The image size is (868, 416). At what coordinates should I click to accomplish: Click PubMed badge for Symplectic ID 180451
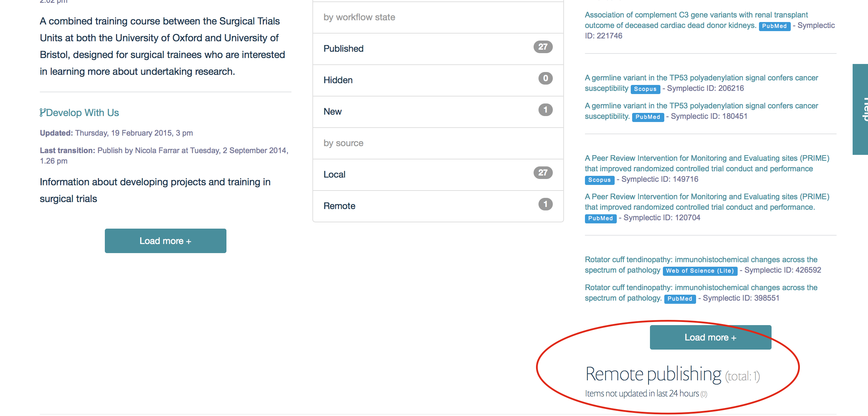[x=648, y=117]
